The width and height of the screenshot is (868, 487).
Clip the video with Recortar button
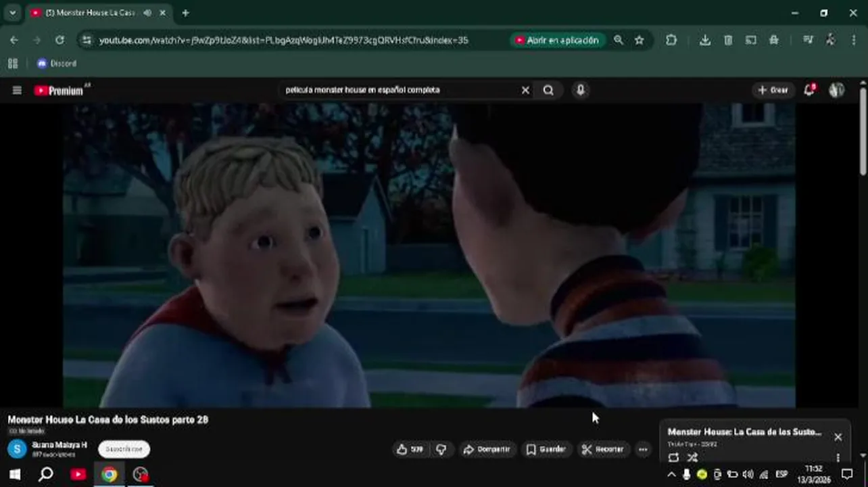click(x=602, y=449)
